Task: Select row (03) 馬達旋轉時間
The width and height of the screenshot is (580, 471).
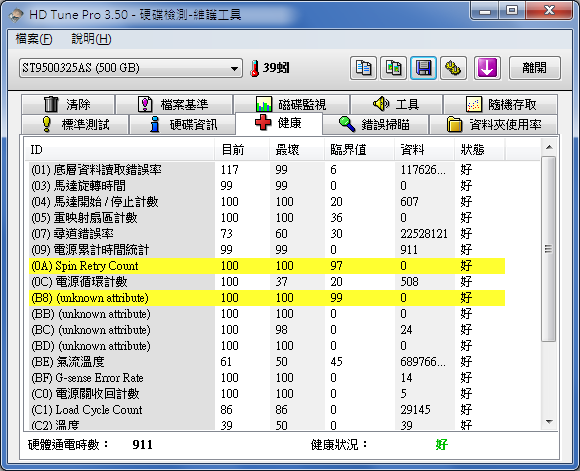Action: tap(267, 186)
